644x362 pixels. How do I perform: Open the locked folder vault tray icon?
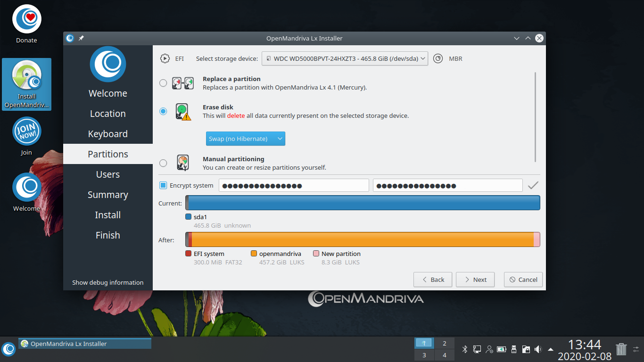(x=526, y=349)
